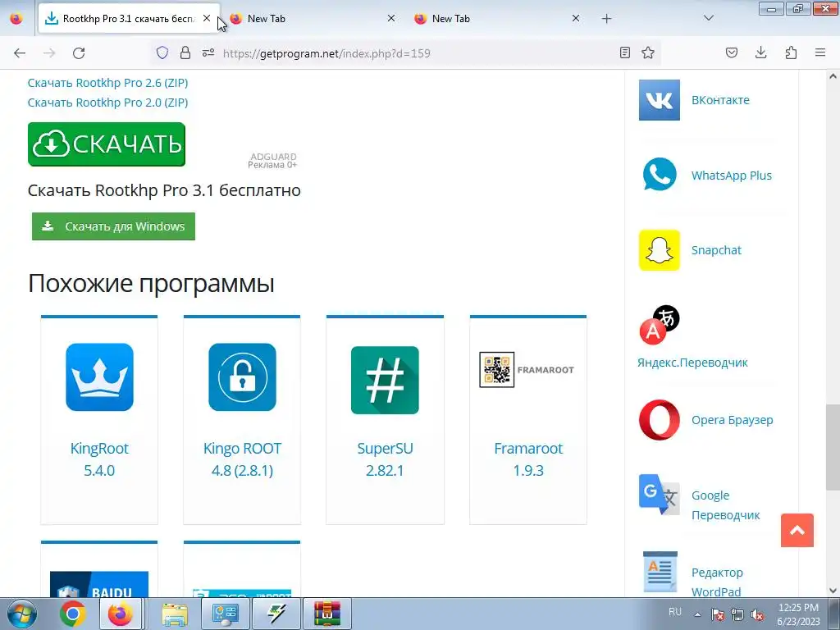Expand the list all tabs chevron
Viewport: 840px width, 630px height.
click(709, 18)
